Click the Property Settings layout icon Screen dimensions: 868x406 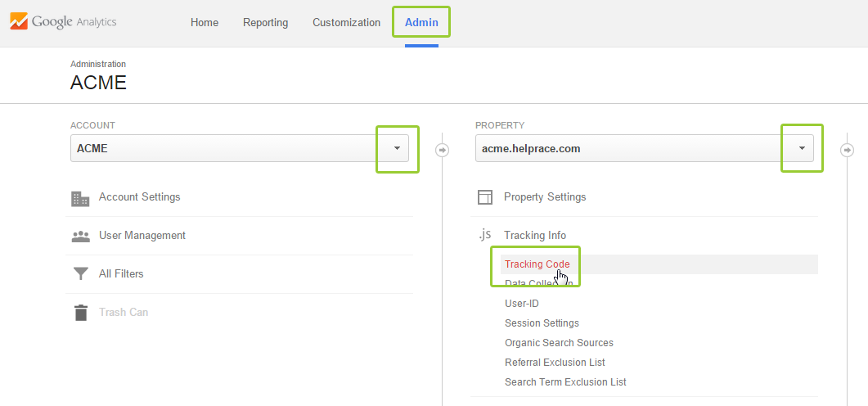tap(485, 197)
